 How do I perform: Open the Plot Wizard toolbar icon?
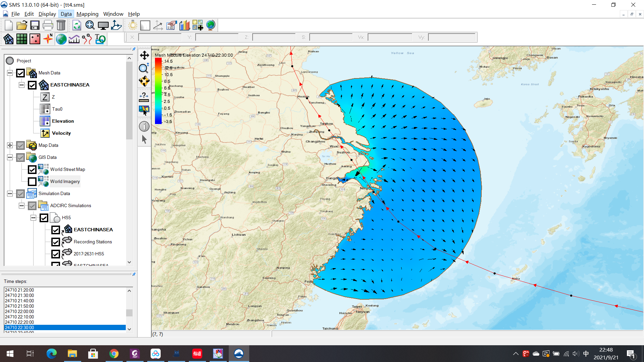pyautogui.click(x=184, y=25)
